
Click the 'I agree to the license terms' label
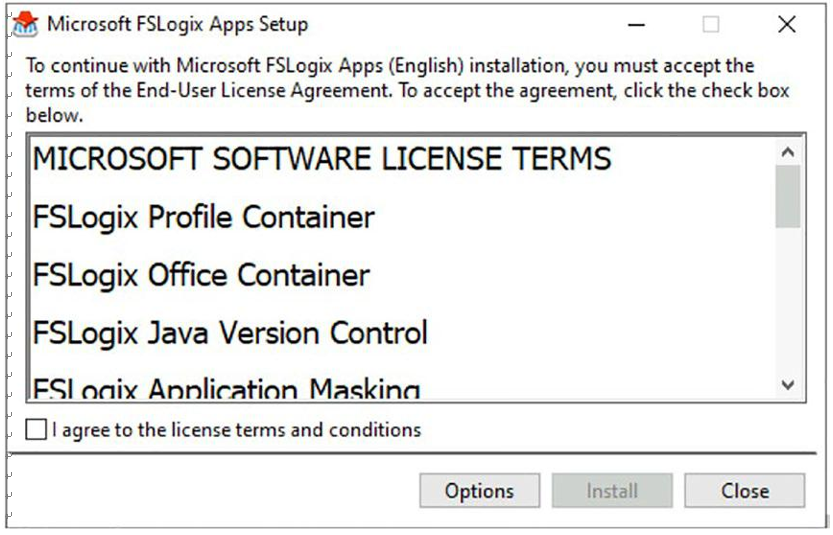(236, 430)
